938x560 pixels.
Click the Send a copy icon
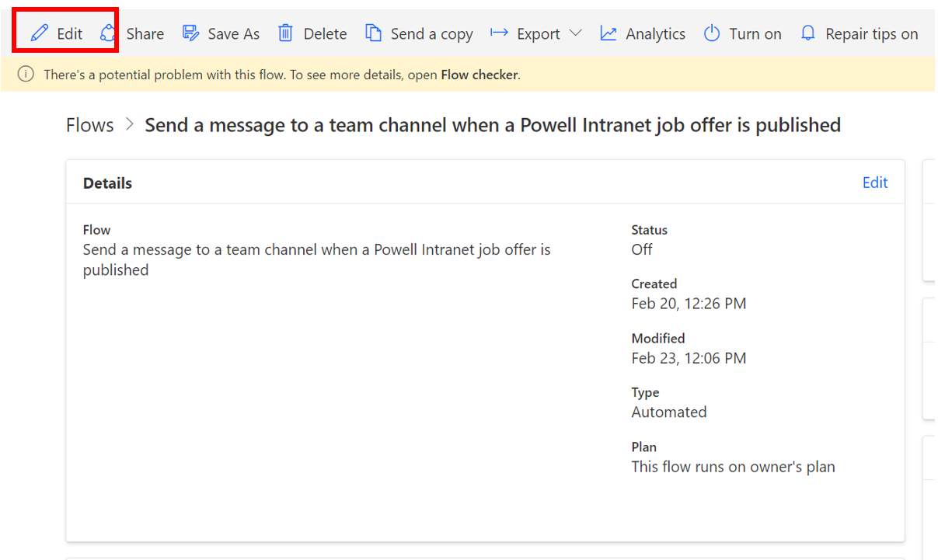point(374,33)
